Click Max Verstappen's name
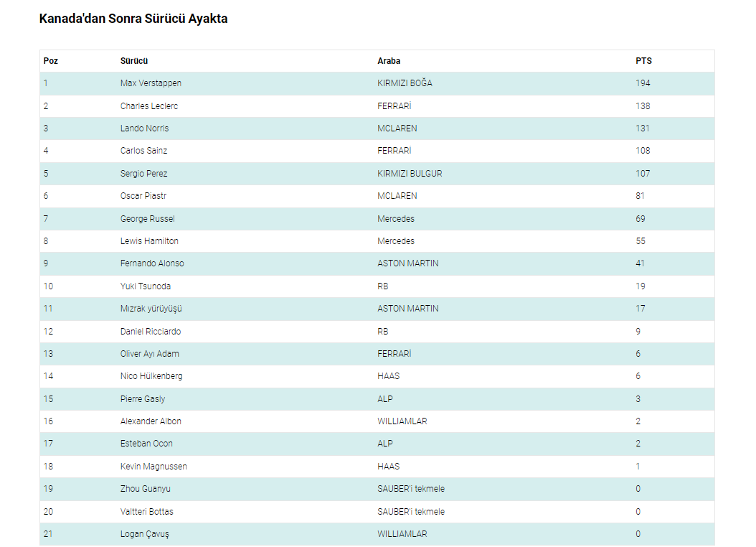Image resolution: width=756 pixels, height=547 pixels. click(x=151, y=83)
